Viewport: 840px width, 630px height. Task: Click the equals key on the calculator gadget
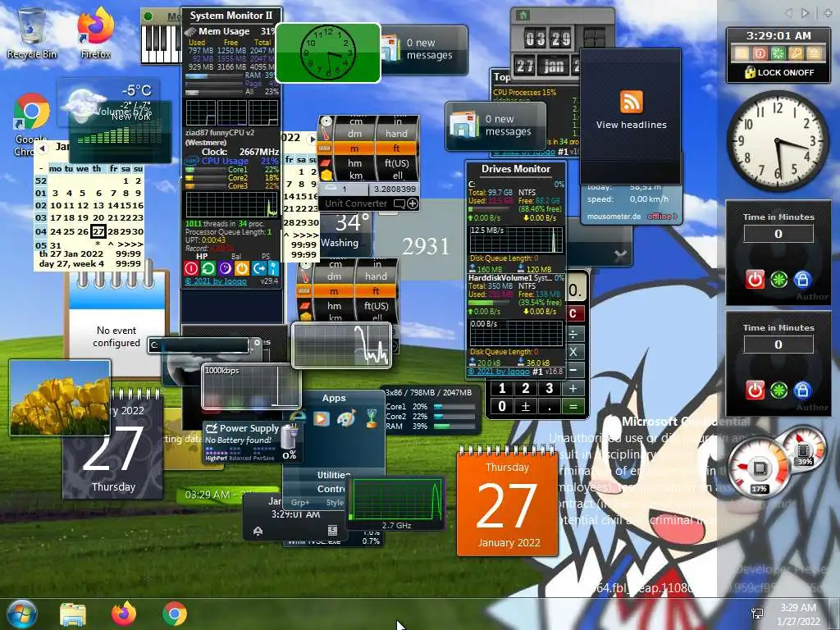pyautogui.click(x=573, y=407)
